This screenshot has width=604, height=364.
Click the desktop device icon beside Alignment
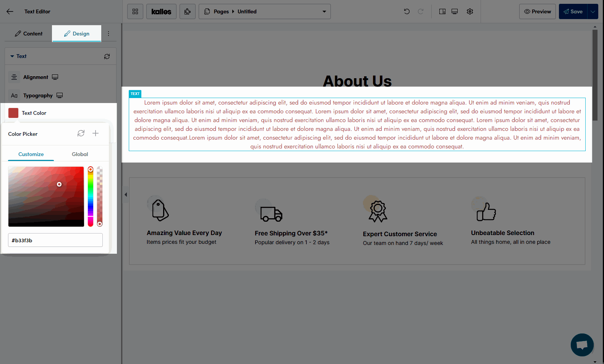55,77
